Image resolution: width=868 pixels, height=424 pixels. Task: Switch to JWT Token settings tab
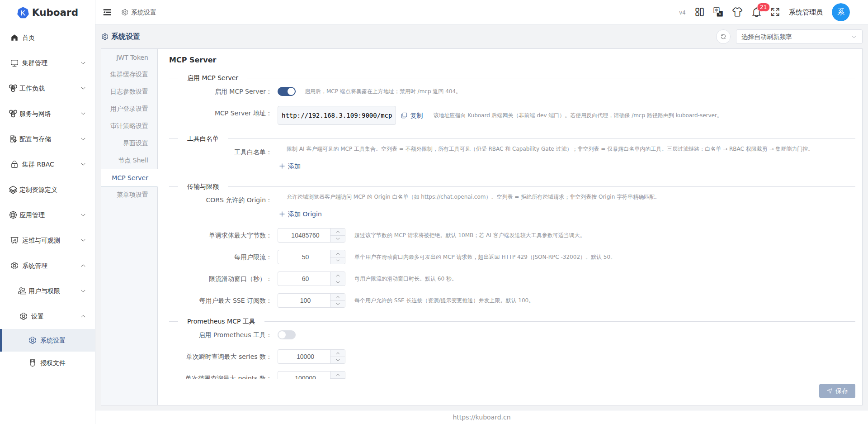click(129, 57)
